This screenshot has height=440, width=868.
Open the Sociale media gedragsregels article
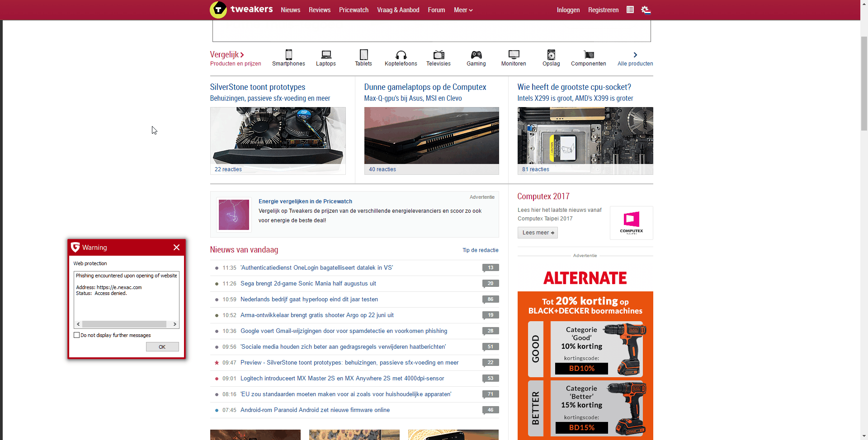pyautogui.click(x=343, y=346)
